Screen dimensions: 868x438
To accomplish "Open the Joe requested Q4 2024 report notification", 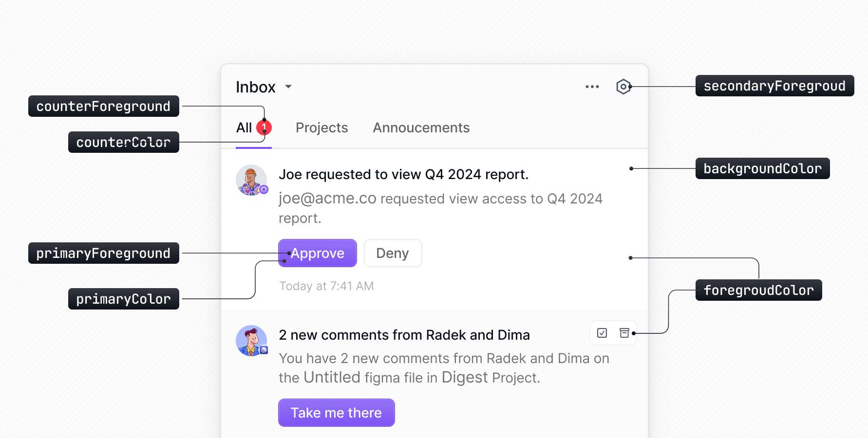I will 403,175.
